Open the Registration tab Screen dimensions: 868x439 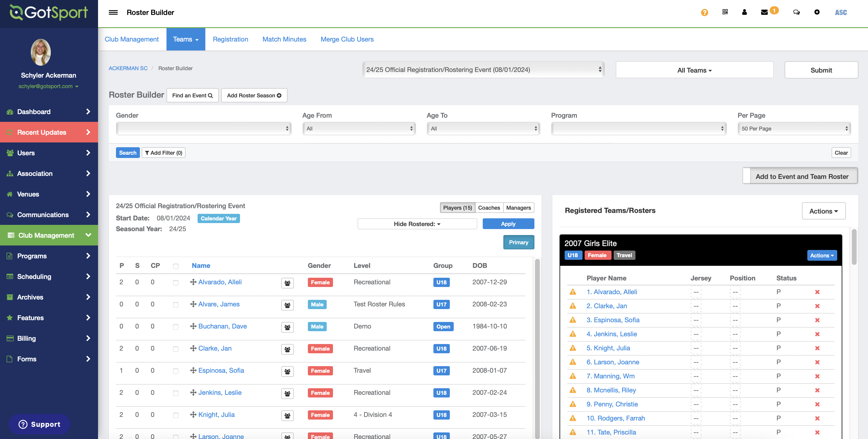pos(230,39)
